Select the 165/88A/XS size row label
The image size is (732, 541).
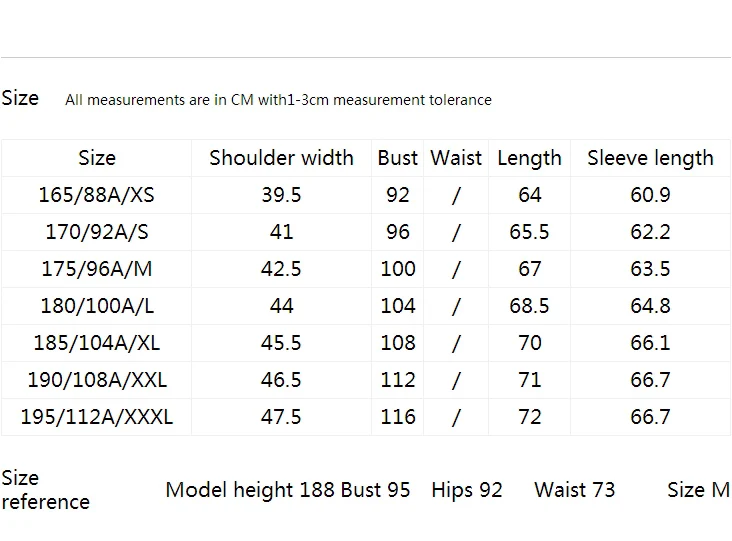click(x=96, y=195)
